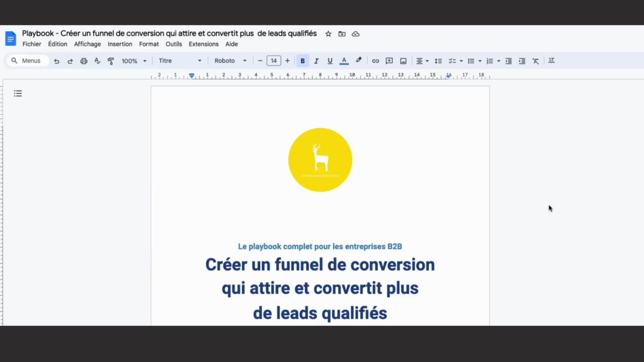Click heading line "qui attire et convertit plus"

[x=320, y=288]
